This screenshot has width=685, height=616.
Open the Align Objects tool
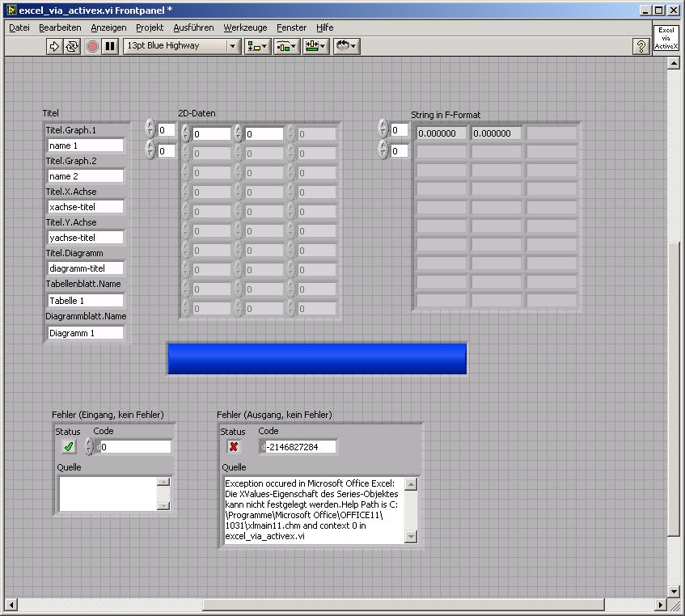tap(258, 46)
